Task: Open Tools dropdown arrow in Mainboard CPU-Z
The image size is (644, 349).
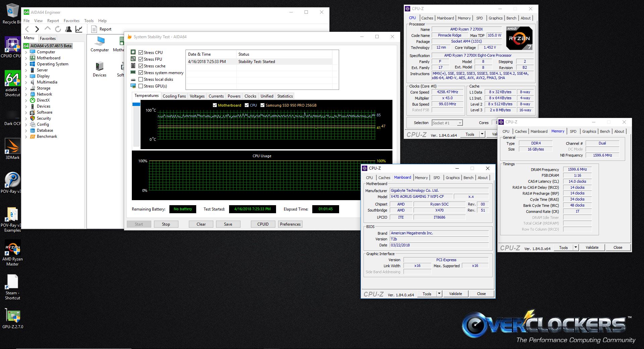Action: tap(439, 294)
